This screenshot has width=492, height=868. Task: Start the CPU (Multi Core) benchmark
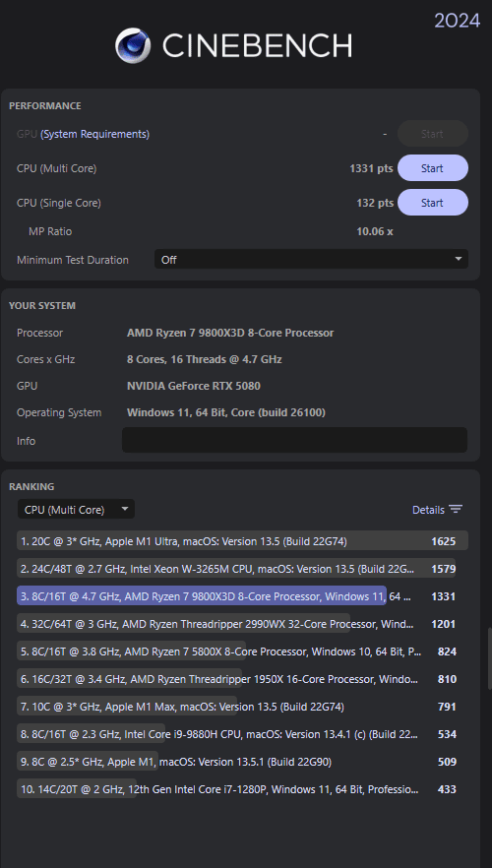click(x=432, y=168)
